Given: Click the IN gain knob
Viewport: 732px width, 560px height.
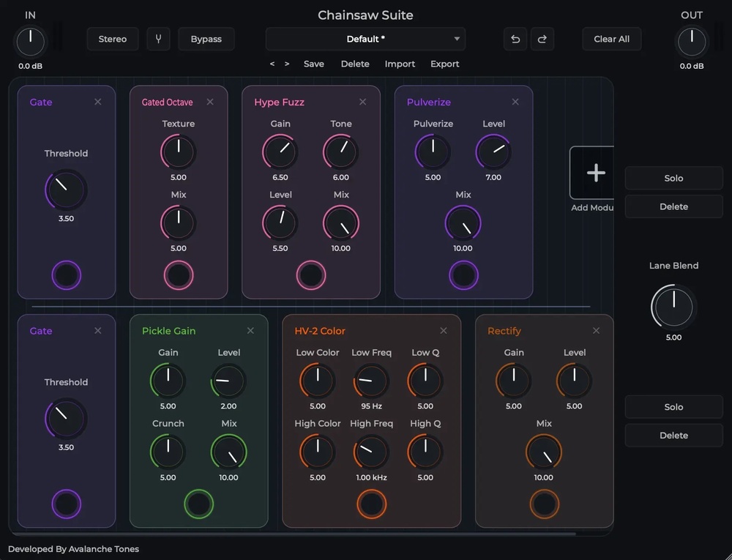Looking at the screenshot, I should (30, 41).
